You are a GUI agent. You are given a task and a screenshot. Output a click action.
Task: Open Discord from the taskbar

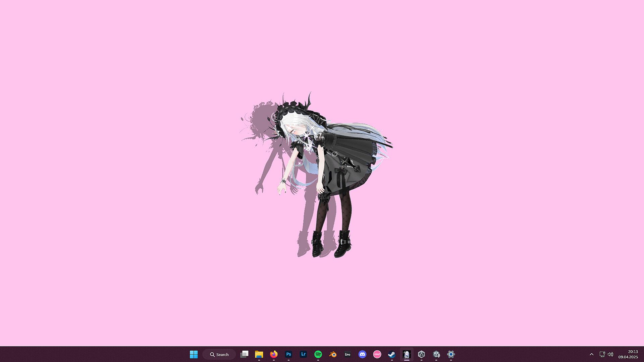tap(362, 354)
